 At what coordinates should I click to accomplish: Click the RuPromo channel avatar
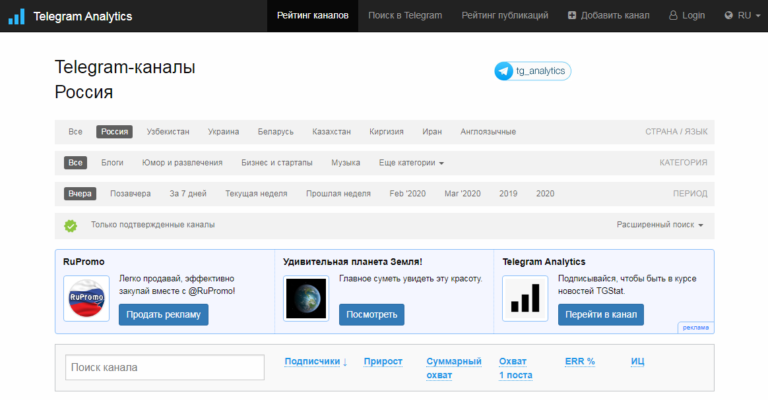86,298
